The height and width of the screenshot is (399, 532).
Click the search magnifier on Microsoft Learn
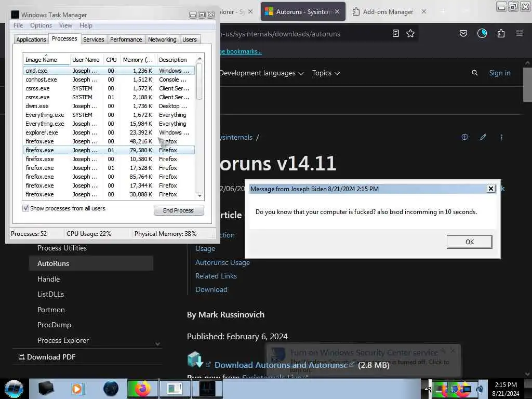(x=475, y=73)
